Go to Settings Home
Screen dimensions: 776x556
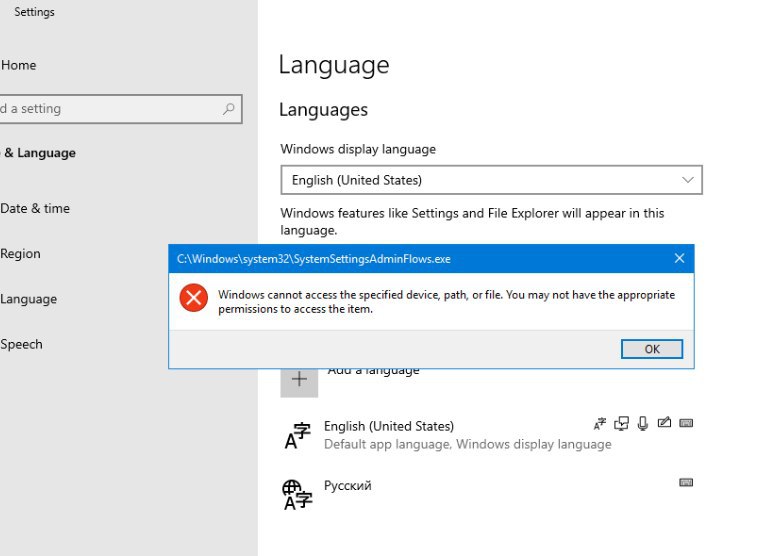tap(18, 65)
